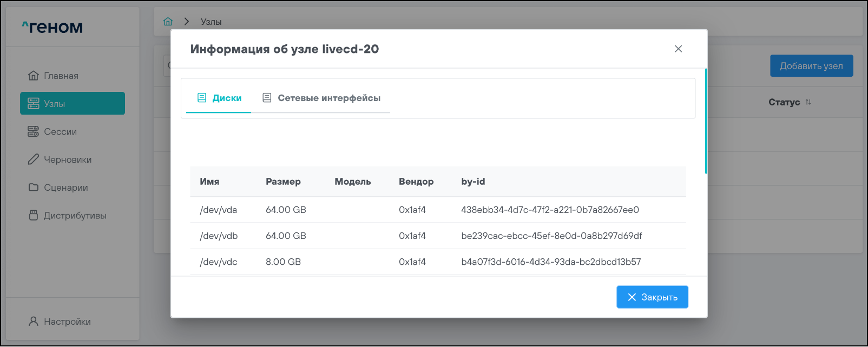Select the Диски tab
The width and height of the screenshot is (868, 347).
point(219,98)
